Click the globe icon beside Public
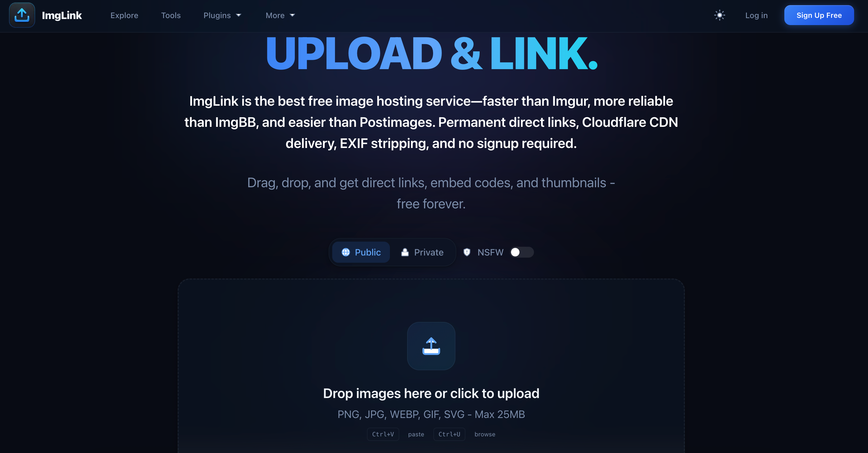The image size is (868, 453). click(x=346, y=252)
